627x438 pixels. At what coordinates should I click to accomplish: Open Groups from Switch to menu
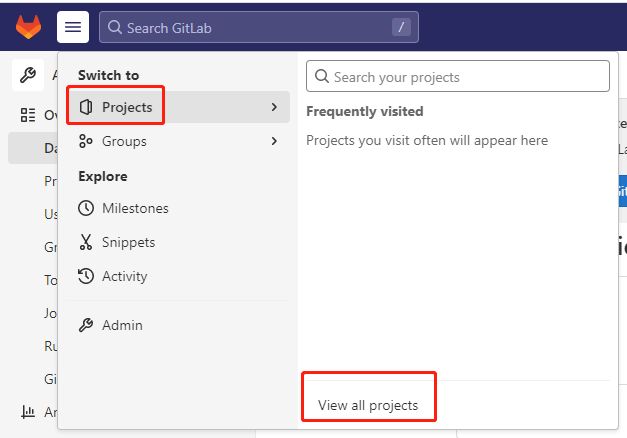pos(178,141)
